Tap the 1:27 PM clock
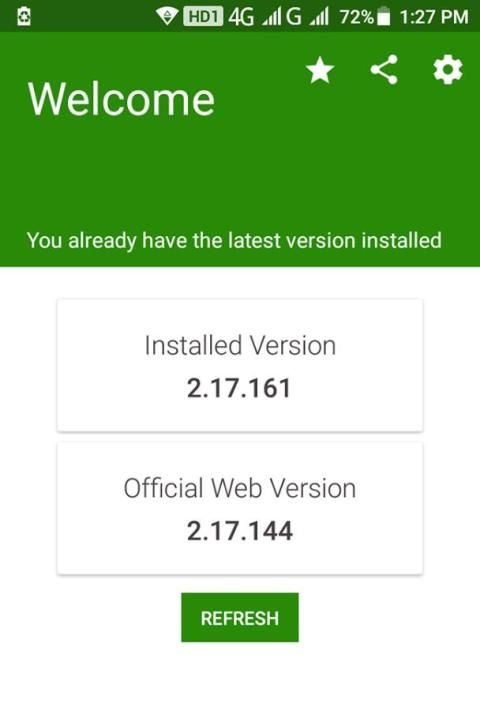Screen dimensions: 480x711 434,17
